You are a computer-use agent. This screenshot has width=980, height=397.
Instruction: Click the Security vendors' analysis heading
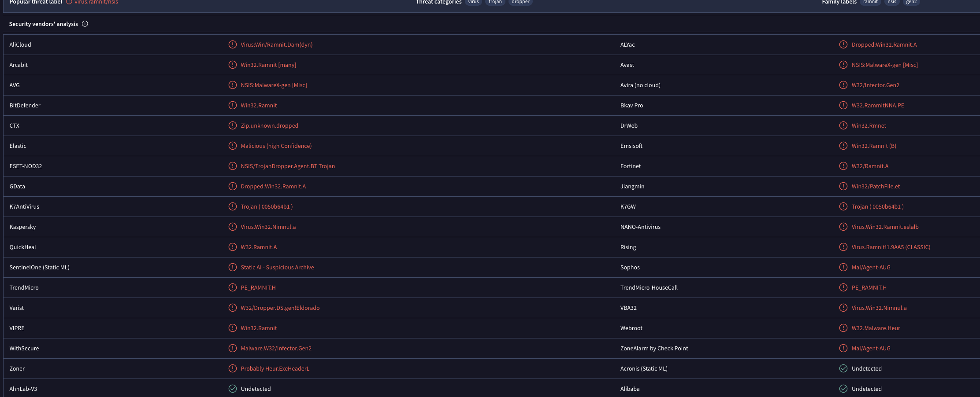tap(43, 24)
